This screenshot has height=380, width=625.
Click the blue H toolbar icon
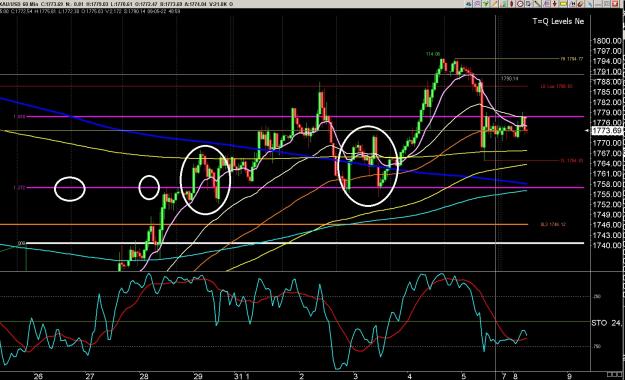(x=572, y=4)
